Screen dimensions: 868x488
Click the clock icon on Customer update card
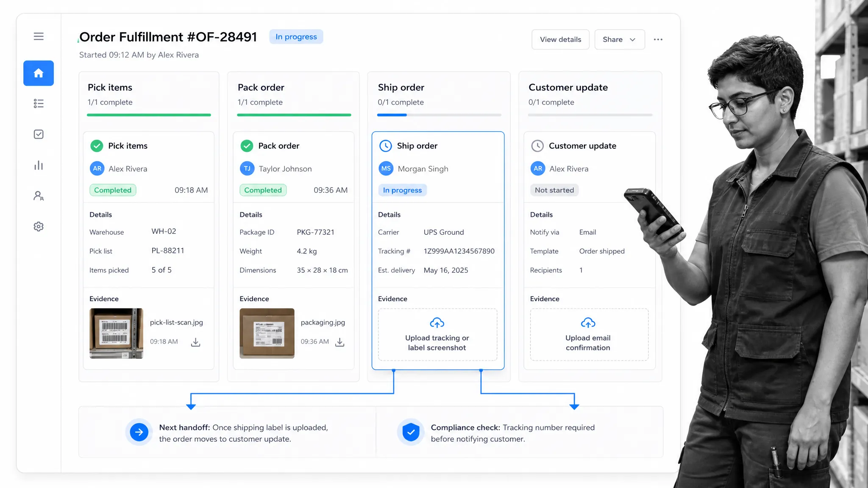(537, 146)
